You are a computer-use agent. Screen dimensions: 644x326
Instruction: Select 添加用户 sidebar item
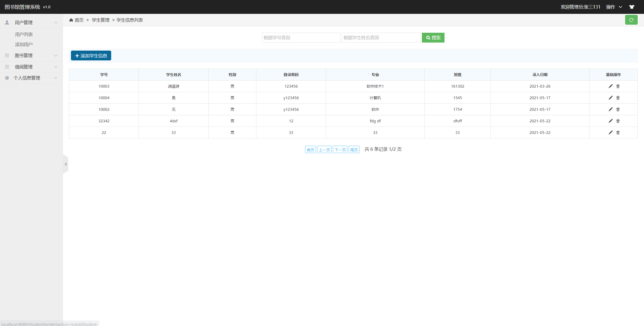click(x=24, y=44)
